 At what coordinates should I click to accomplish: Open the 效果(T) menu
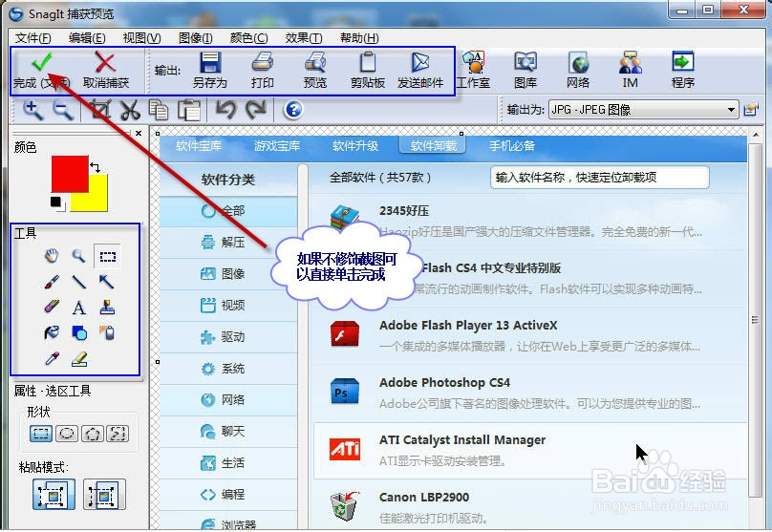(304, 38)
